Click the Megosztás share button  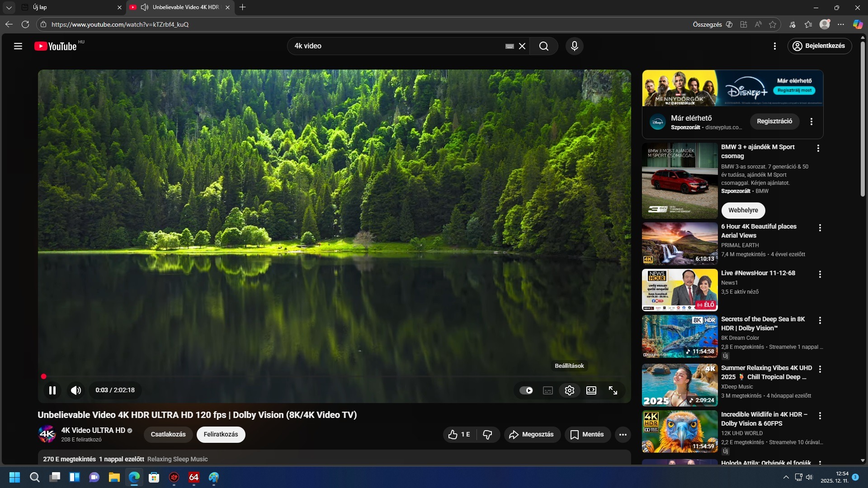(532, 435)
